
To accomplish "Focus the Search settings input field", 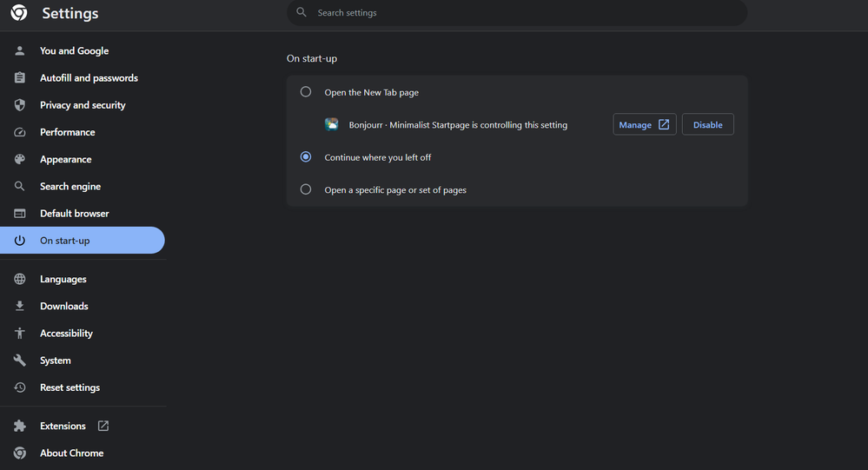I will pos(521,13).
